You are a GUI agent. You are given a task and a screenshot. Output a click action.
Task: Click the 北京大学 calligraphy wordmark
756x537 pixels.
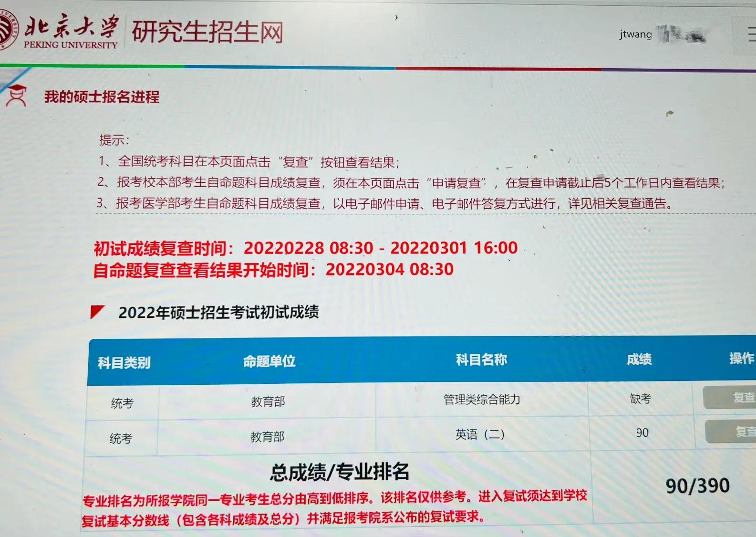[72, 26]
